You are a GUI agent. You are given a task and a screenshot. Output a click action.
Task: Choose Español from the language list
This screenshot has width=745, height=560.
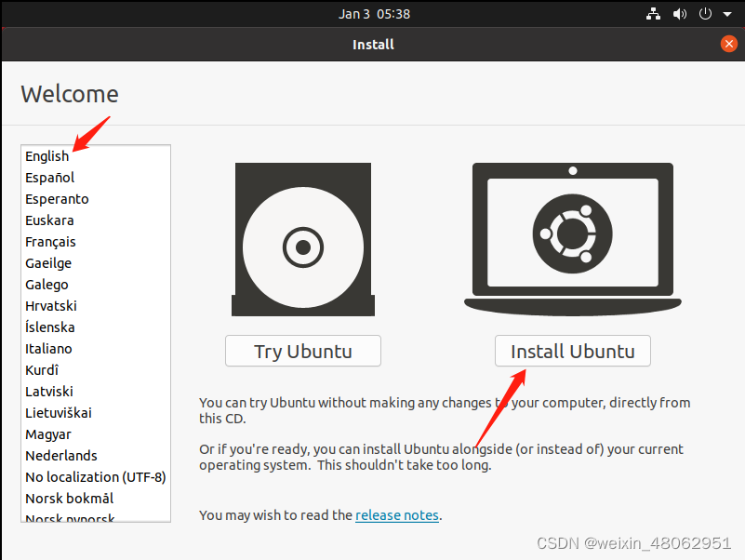coord(50,178)
